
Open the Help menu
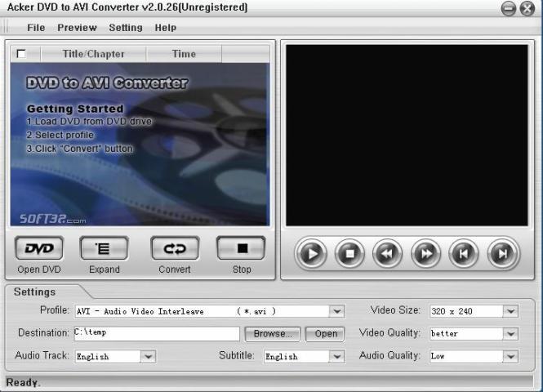point(166,27)
